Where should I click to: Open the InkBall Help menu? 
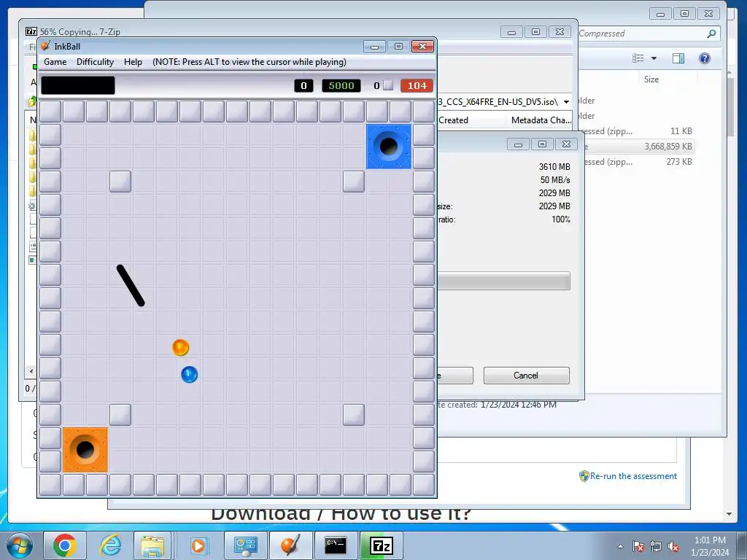tap(133, 62)
